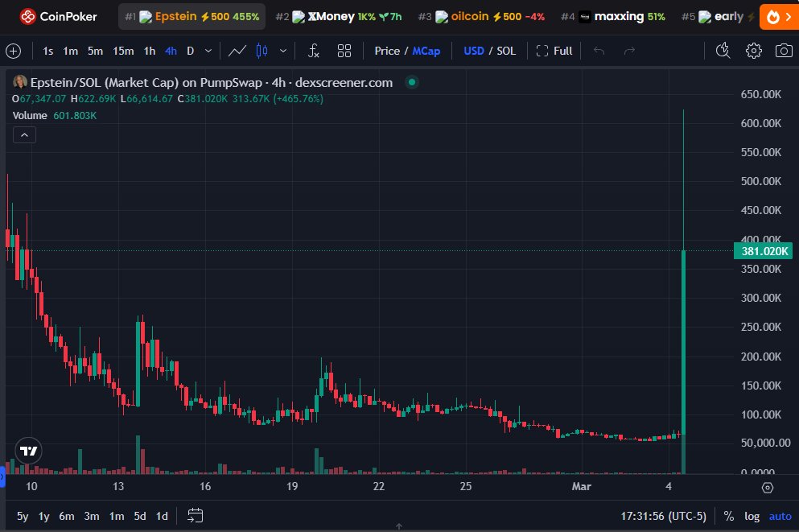Screen dimensions: 799x532
Task: Open trending token #1 Epstein
Action: tap(192, 17)
